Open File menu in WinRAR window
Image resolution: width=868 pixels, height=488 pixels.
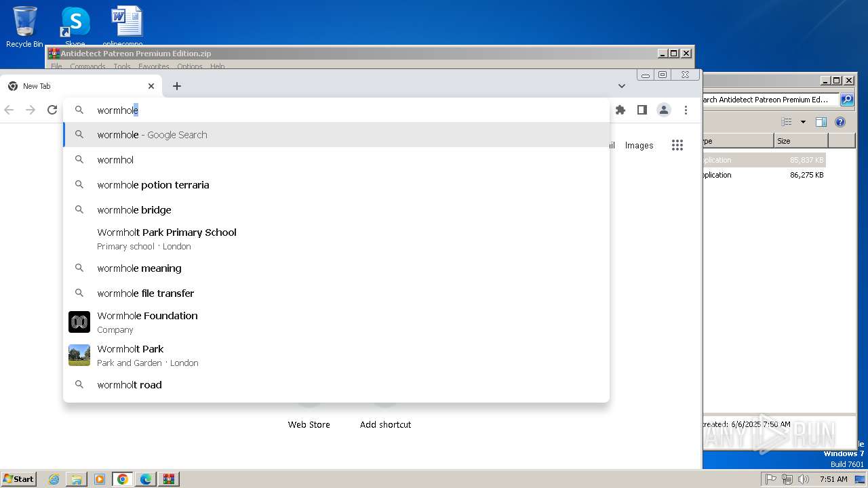click(x=56, y=66)
